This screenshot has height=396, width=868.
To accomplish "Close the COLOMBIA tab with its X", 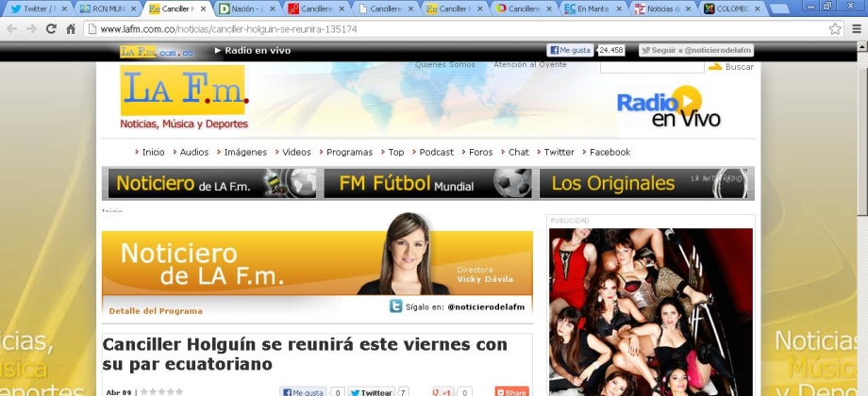I will [x=758, y=8].
